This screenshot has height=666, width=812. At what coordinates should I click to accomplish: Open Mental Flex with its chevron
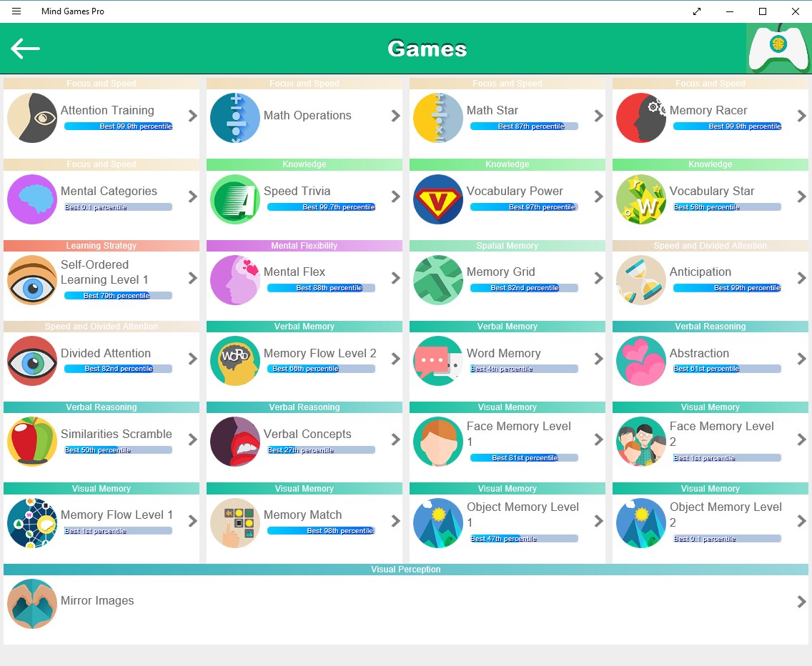click(396, 277)
